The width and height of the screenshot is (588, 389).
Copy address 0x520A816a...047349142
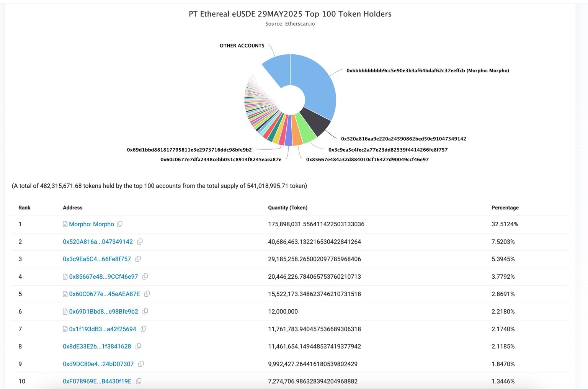coord(140,242)
